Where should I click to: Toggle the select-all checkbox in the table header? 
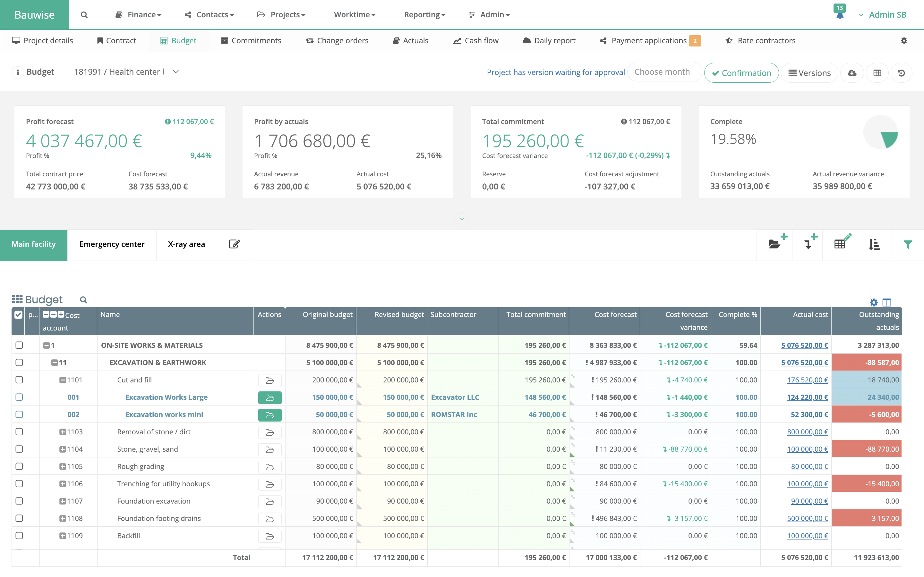[x=18, y=314]
